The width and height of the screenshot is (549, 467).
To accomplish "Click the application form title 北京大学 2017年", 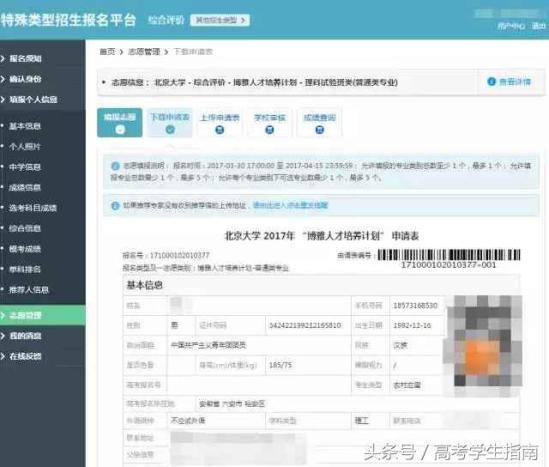I will click(x=321, y=236).
